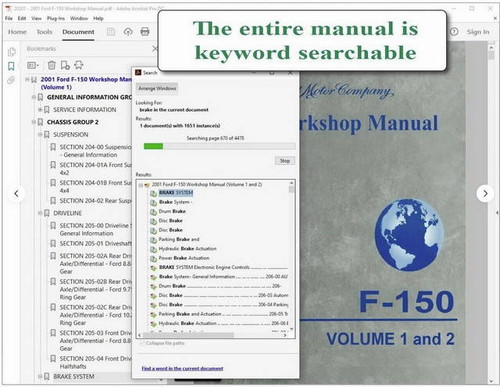Collapse the 2001 Ford F-150 Workshop Manual root
The width and height of the screenshot is (500, 387).
(28, 79)
